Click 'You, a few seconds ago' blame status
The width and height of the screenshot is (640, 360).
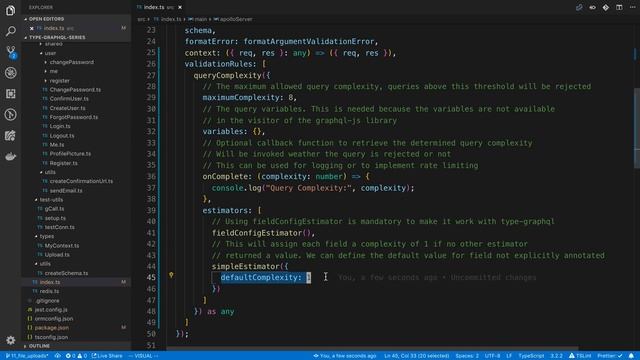tap(345, 356)
